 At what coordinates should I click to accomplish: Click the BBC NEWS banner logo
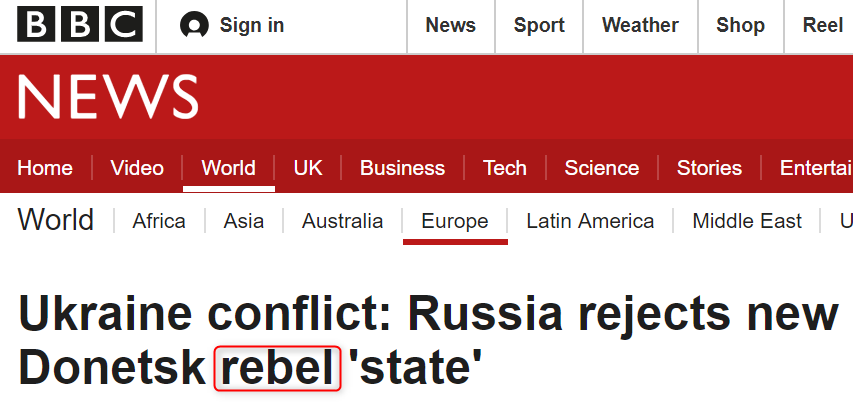(x=108, y=97)
